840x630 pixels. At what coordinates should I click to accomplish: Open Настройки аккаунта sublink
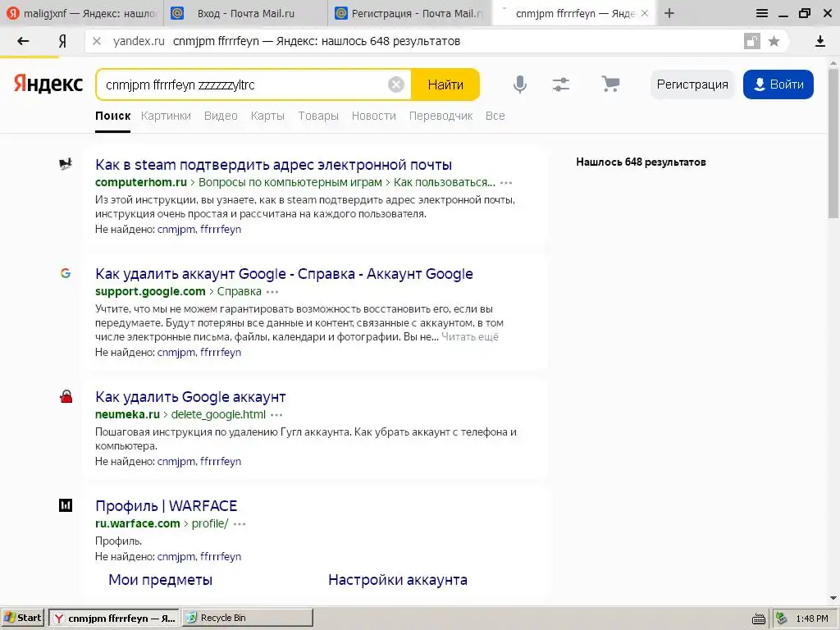398,580
